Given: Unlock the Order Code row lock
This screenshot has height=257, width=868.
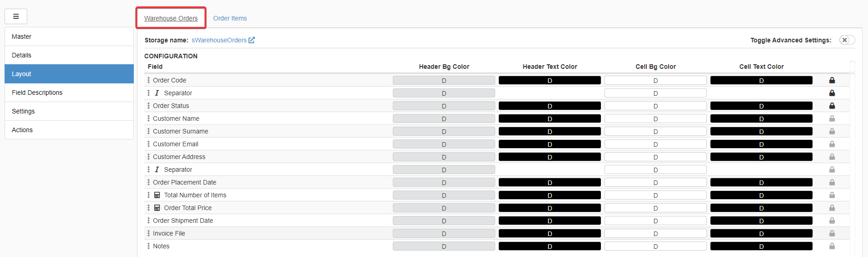Looking at the screenshot, I should coord(832,80).
